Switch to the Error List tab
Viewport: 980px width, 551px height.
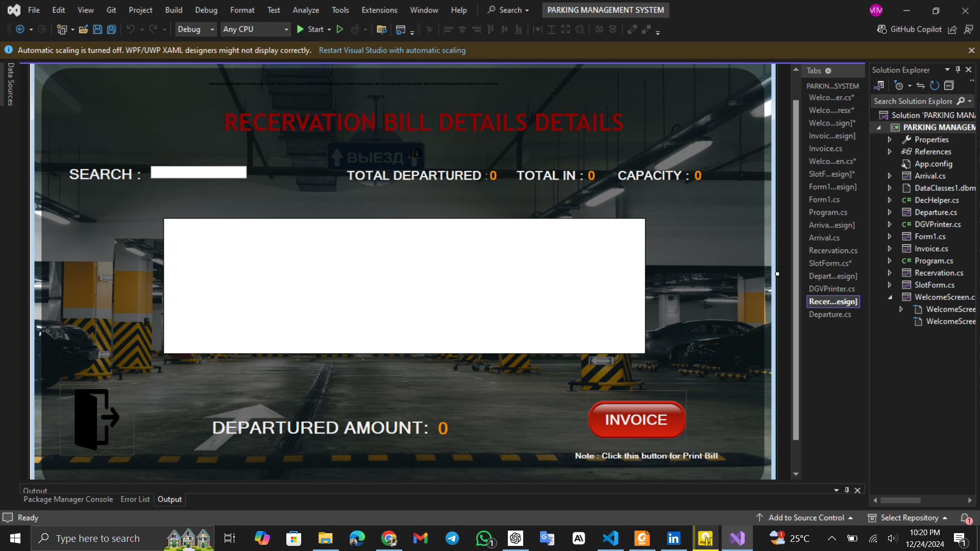pos(135,499)
